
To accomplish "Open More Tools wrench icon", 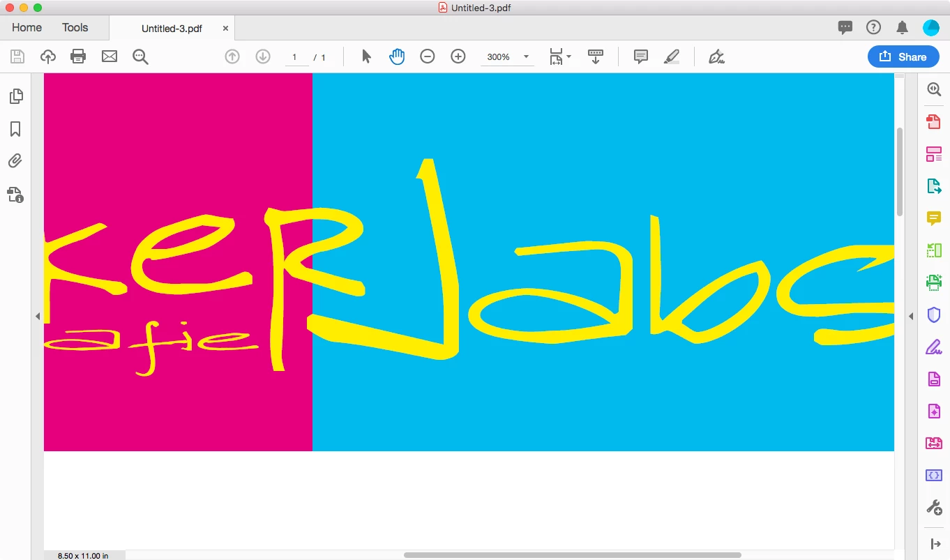I will click(934, 507).
